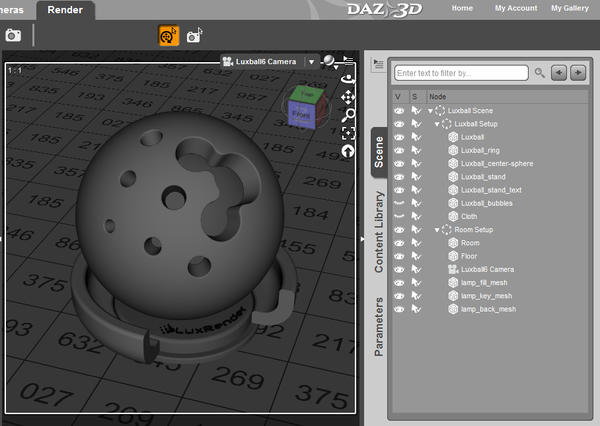The width and height of the screenshot is (600, 426).
Task: Collapse the right pane arrow handle
Action: (362, 239)
